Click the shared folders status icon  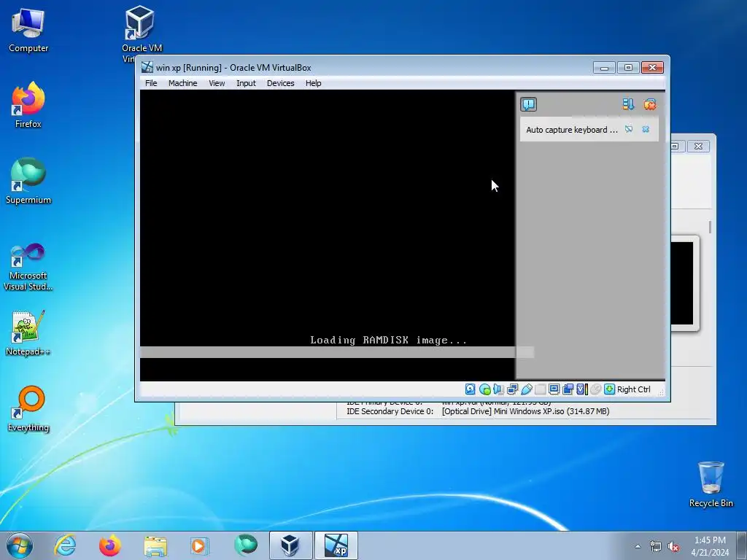(x=541, y=389)
